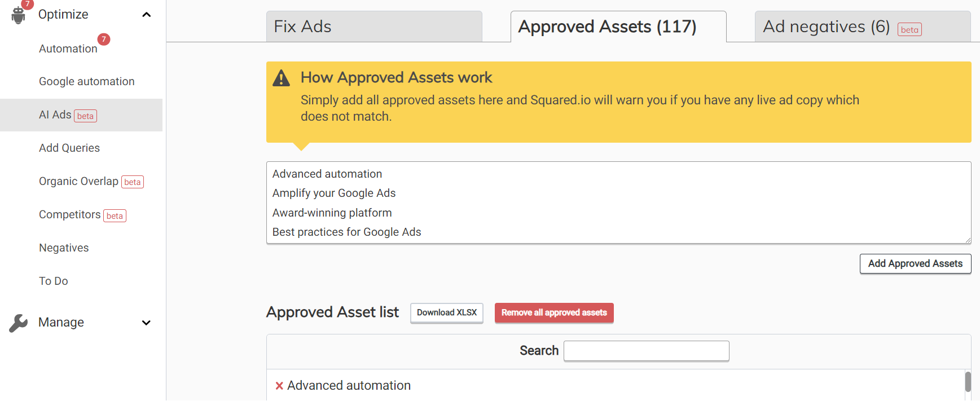980x401 pixels.
Task: Click into the Search input field
Action: [x=646, y=351]
